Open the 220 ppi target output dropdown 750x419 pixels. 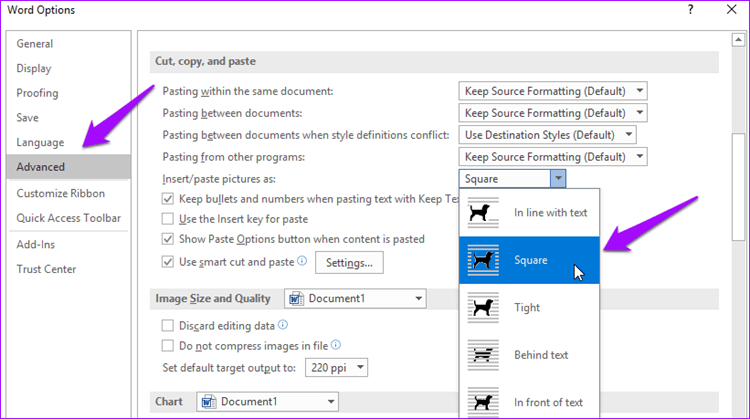tap(336, 368)
